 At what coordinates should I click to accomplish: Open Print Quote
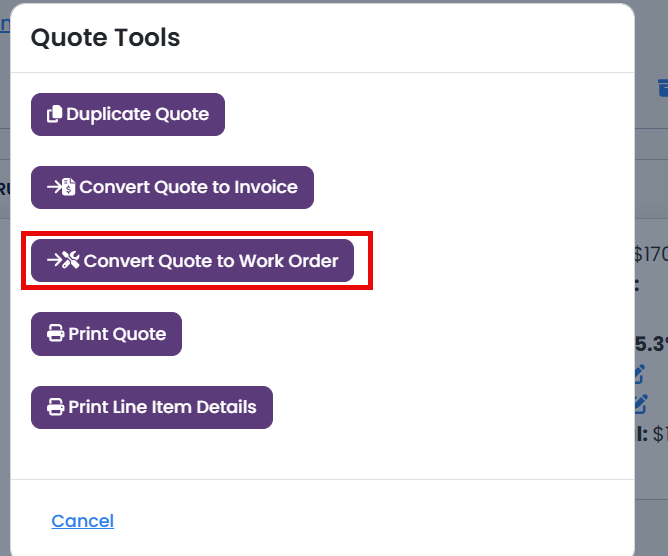(107, 334)
